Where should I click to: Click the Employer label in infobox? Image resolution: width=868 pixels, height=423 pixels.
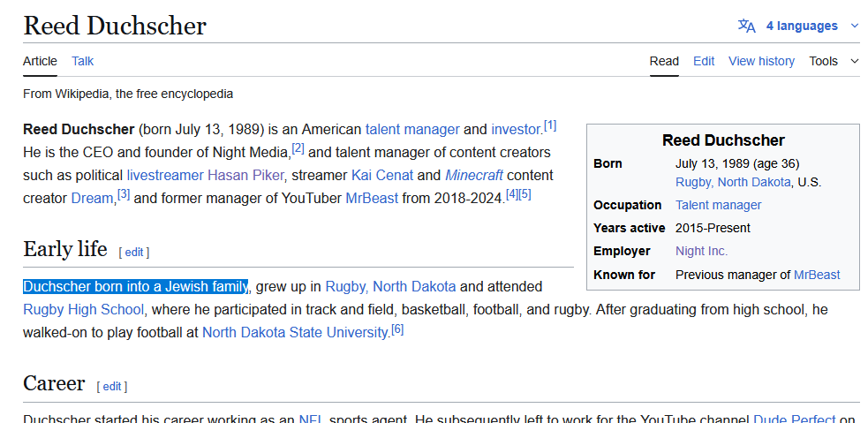pos(622,251)
